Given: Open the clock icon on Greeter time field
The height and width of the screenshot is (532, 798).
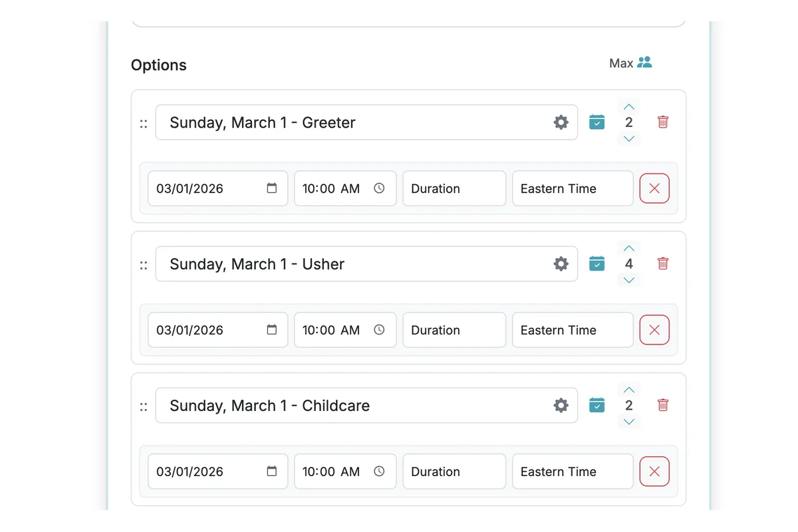Looking at the screenshot, I should [379, 188].
